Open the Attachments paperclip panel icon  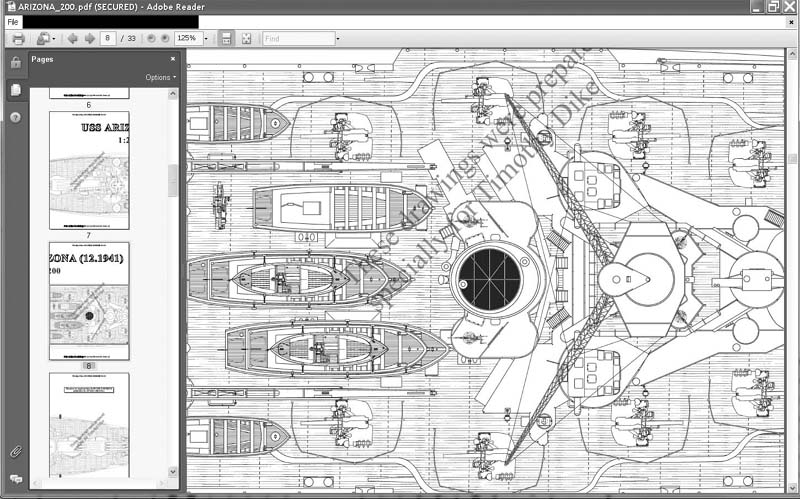click(x=16, y=452)
